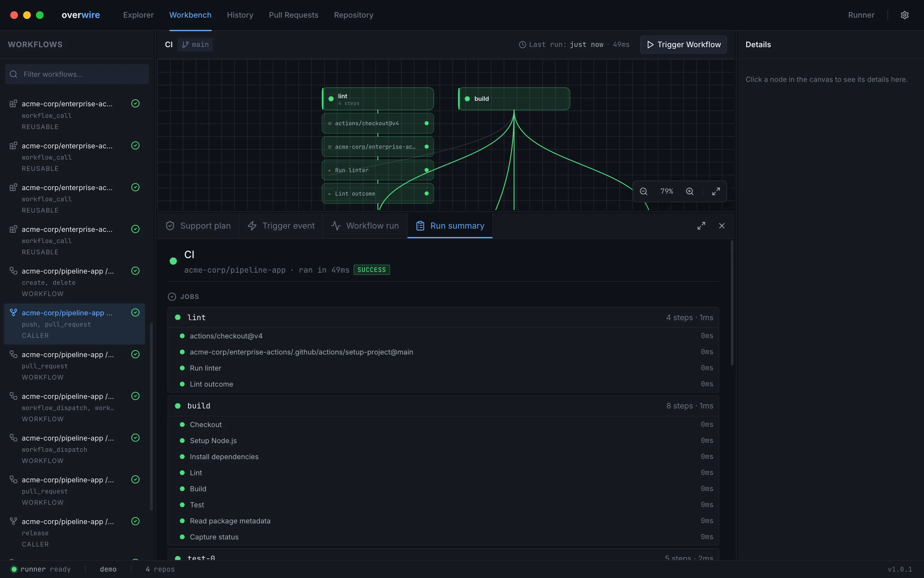Select the lint node on the canvas
924x578 pixels.
point(378,99)
